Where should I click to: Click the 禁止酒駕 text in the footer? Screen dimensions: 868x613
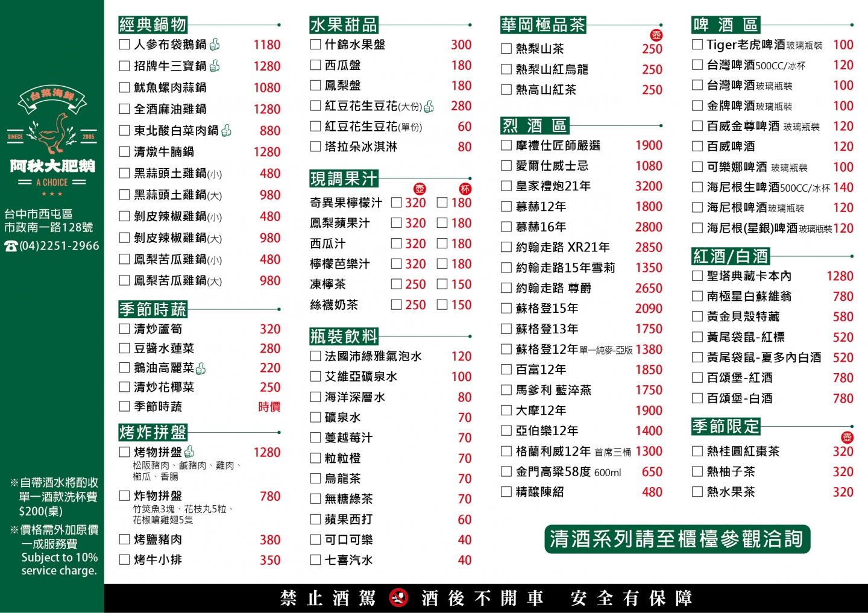(x=328, y=598)
